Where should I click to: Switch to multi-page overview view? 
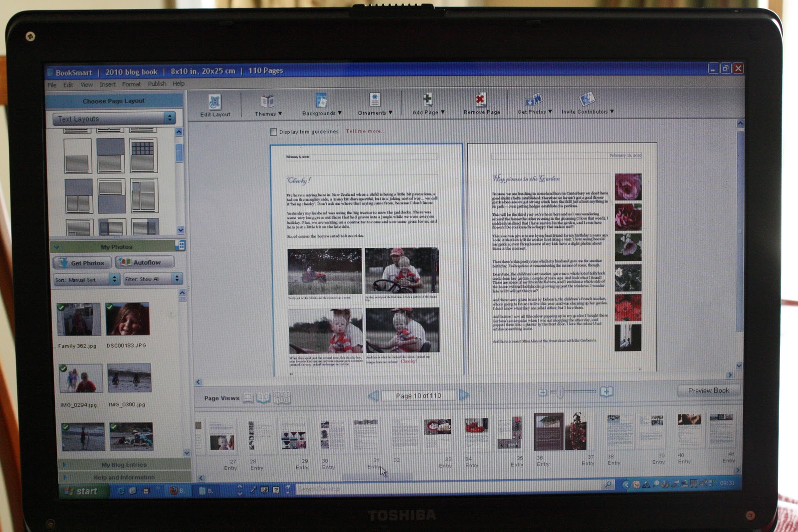[282, 398]
